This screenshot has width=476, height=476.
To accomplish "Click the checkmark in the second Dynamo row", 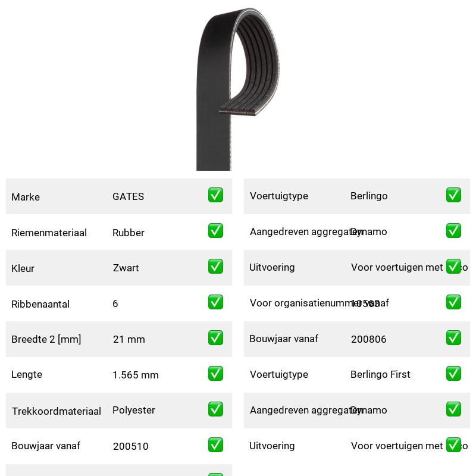I will click(x=453, y=409).
